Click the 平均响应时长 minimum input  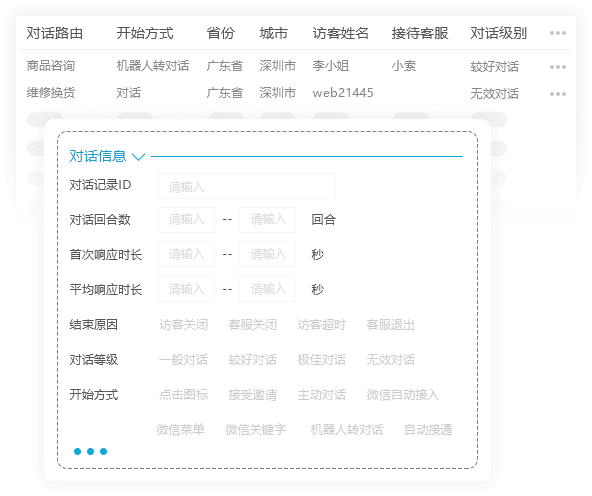(187, 289)
